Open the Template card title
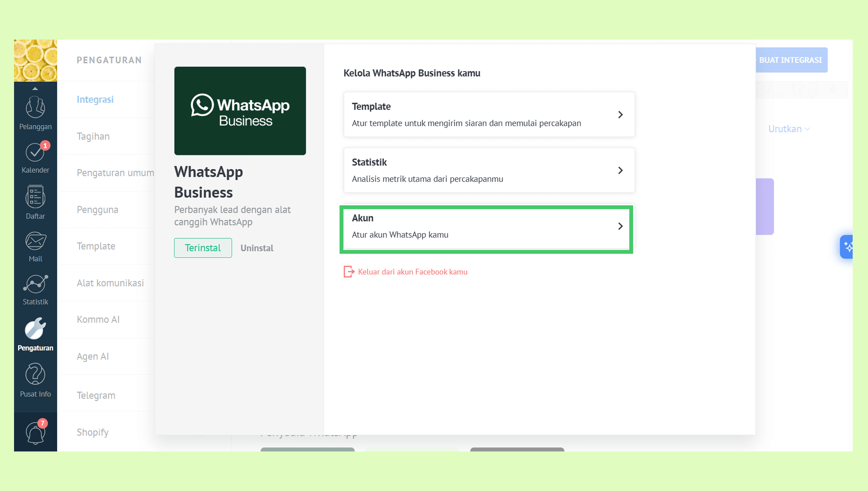 coord(371,106)
